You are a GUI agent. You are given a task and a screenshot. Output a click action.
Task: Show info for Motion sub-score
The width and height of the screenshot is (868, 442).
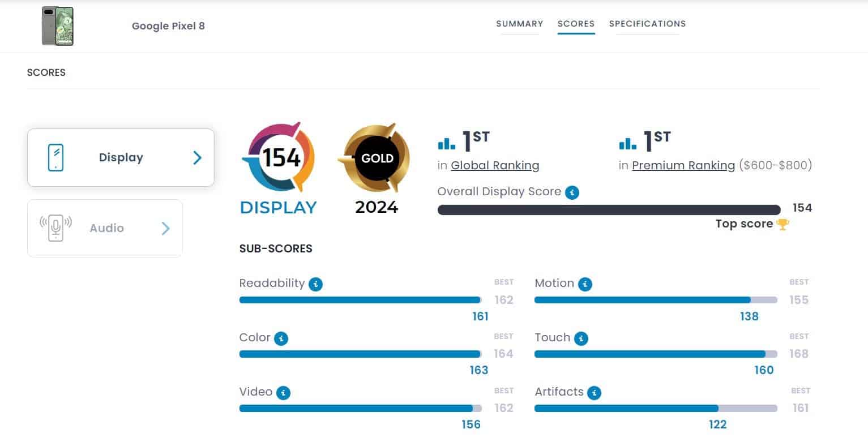pyautogui.click(x=585, y=284)
